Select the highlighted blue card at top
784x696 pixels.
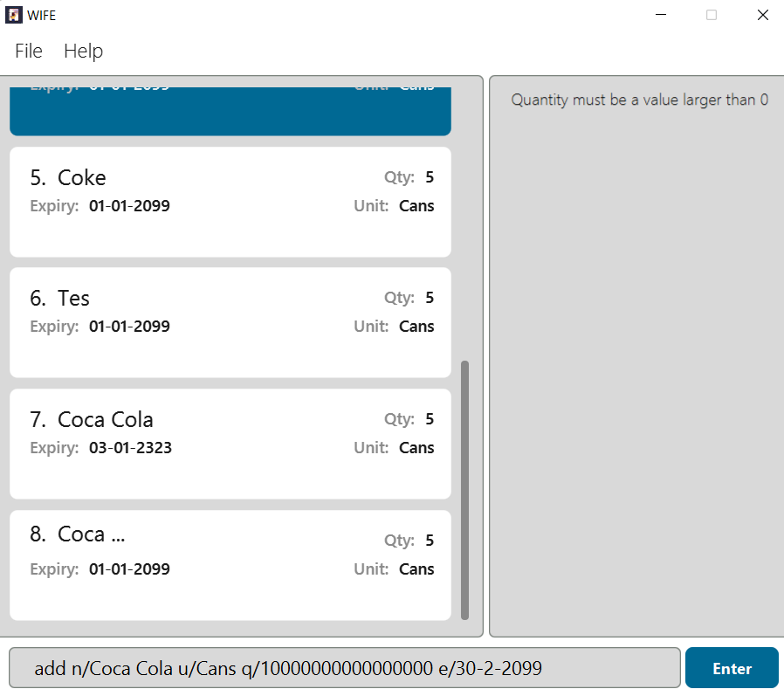pos(230,111)
